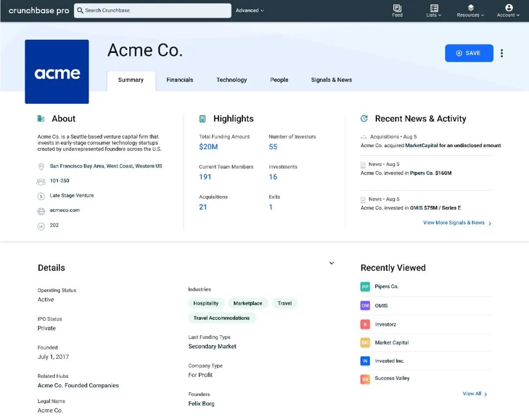Open Market Capital in Recently Viewed
Image resolution: width=529 pixels, height=420 pixels.
tap(392, 343)
